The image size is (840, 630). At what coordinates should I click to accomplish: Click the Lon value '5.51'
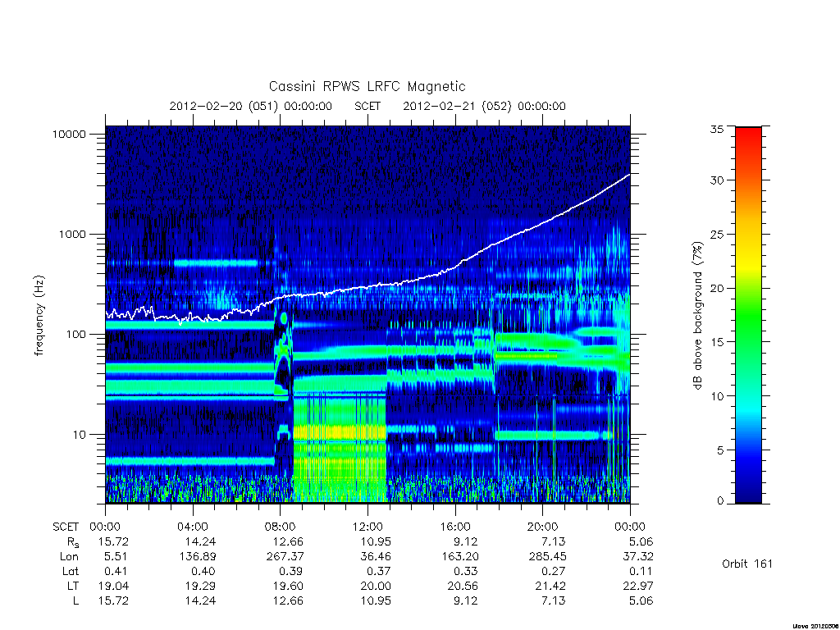pos(116,557)
